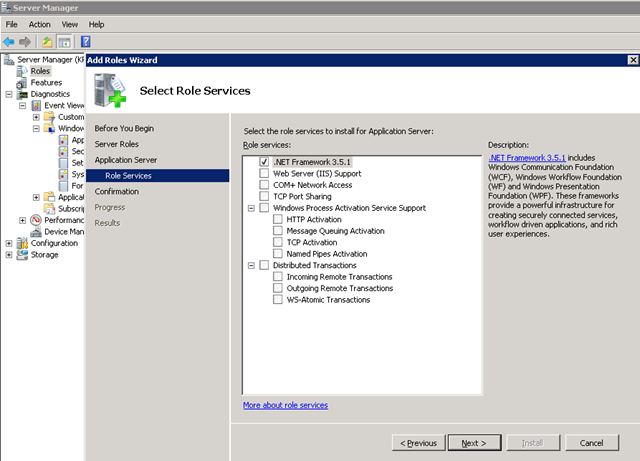Check WS-Atomic Transactions checkbox
The width and height of the screenshot is (640, 461).
tap(278, 300)
